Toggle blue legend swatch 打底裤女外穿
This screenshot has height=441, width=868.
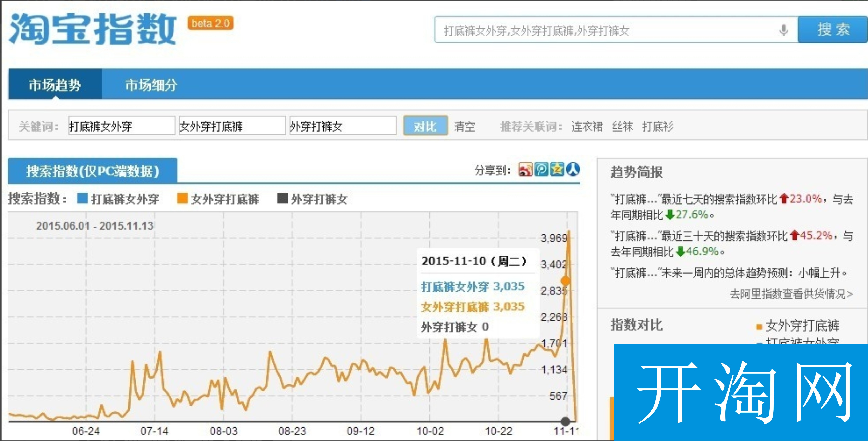point(83,198)
